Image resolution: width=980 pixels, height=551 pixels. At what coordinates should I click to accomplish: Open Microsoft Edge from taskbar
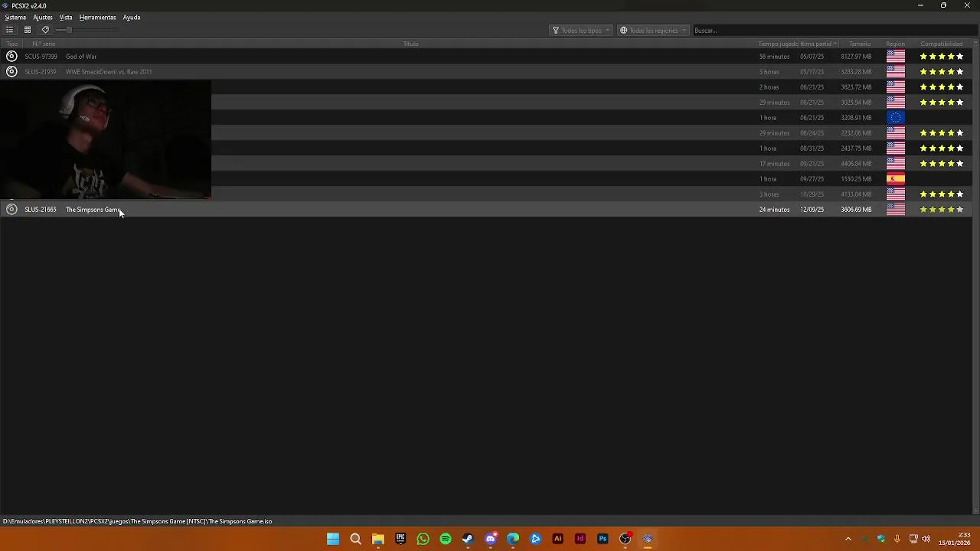(513, 539)
